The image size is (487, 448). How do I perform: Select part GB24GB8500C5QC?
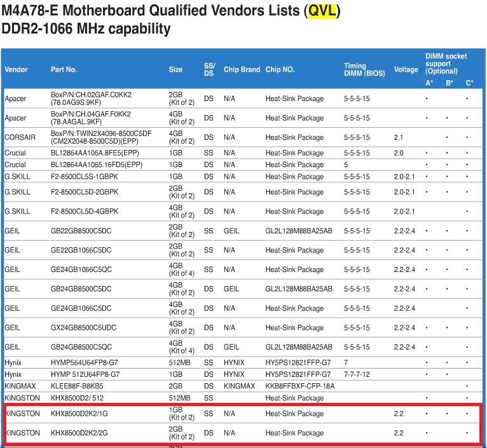tap(81, 347)
